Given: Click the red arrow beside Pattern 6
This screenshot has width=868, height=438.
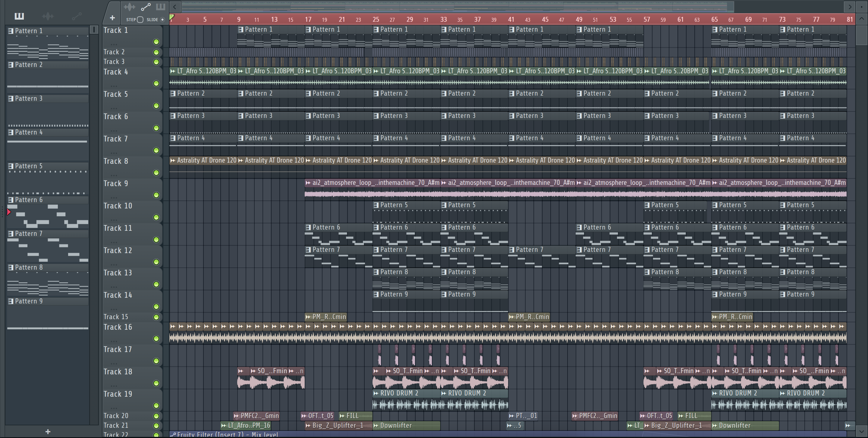Looking at the screenshot, I should click(9, 212).
